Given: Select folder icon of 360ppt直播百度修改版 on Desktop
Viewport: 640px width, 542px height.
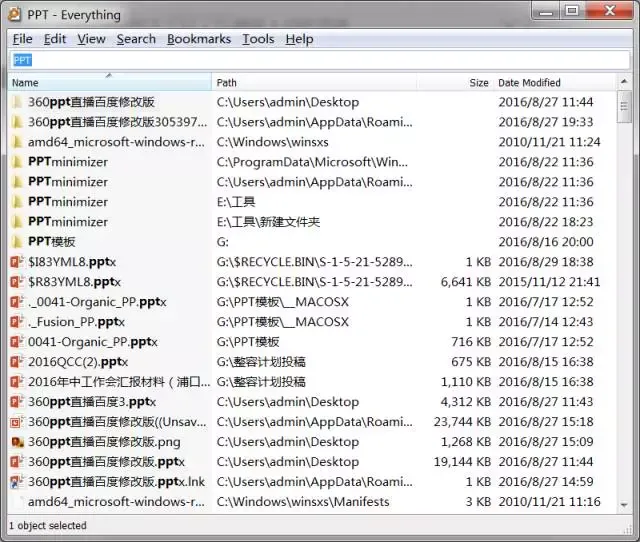Looking at the screenshot, I should (17, 102).
